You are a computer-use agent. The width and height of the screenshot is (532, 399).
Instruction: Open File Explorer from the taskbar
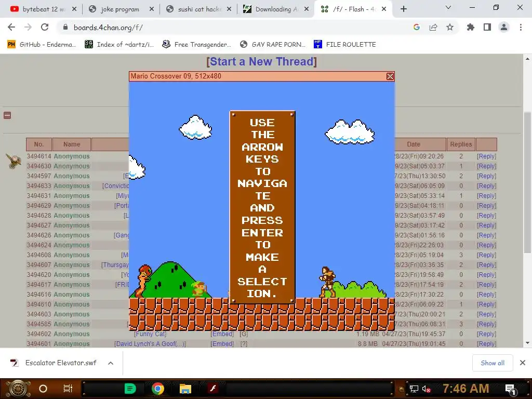185,389
